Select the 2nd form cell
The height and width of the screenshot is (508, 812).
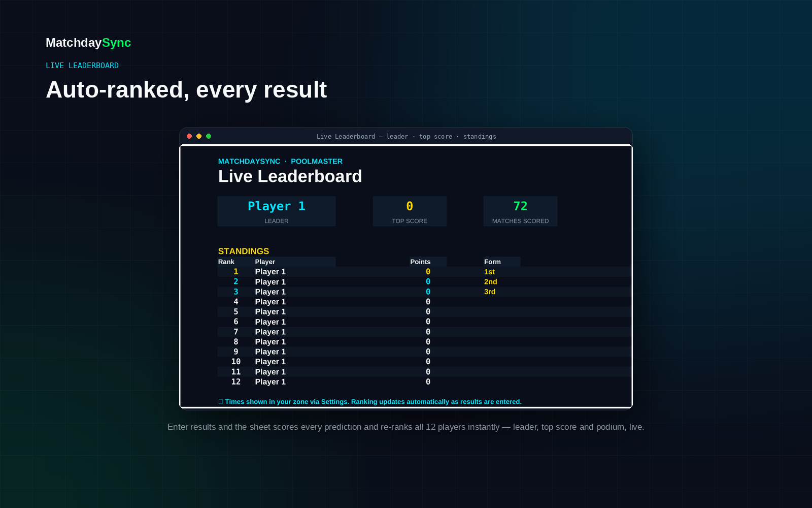pyautogui.click(x=491, y=281)
